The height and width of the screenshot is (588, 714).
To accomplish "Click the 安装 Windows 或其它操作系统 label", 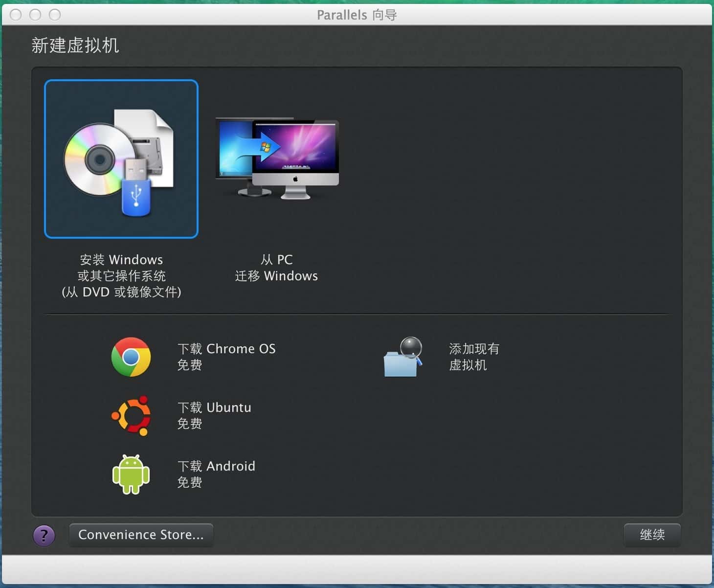I will (x=121, y=275).
